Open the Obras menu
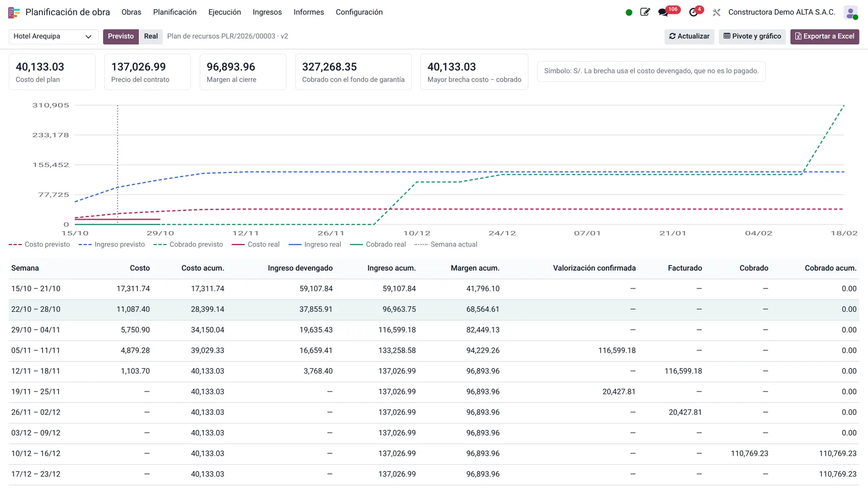This screenshot has width=868, height=488. coord(131,12)
